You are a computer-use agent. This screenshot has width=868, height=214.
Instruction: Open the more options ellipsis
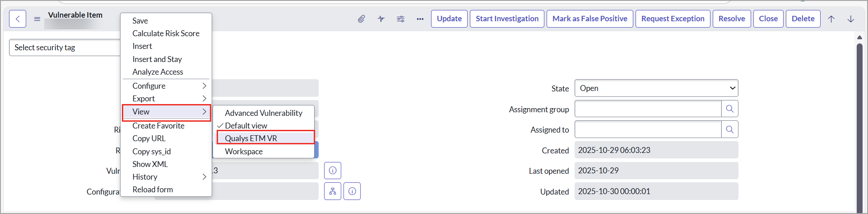(420, 19)
